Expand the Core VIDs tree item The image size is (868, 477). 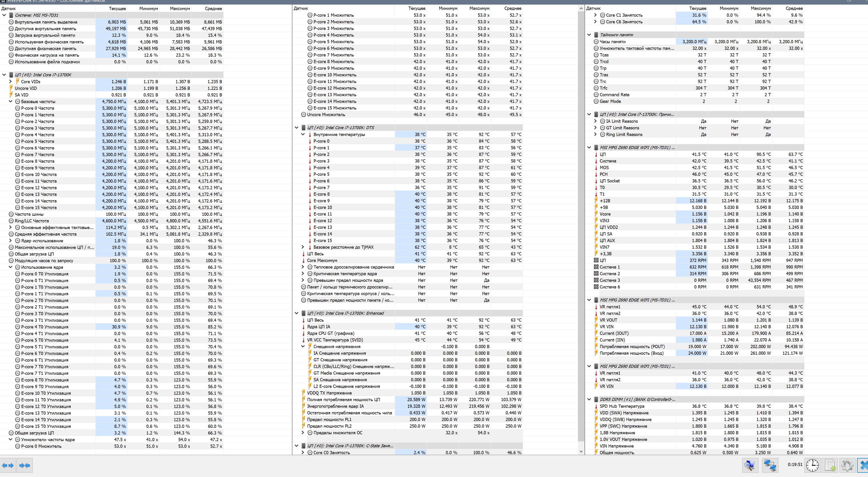(11, 82)
